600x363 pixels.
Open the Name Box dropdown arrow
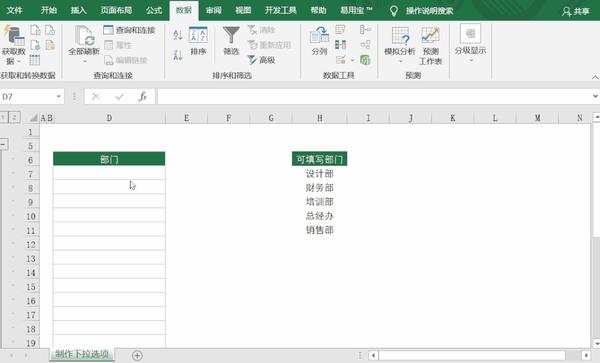(x=59, y=97)
